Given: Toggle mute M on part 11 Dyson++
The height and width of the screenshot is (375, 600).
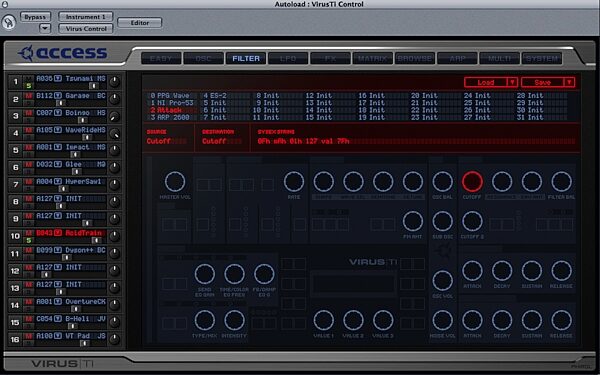Looking at the screenshot, I should point(29,250).
